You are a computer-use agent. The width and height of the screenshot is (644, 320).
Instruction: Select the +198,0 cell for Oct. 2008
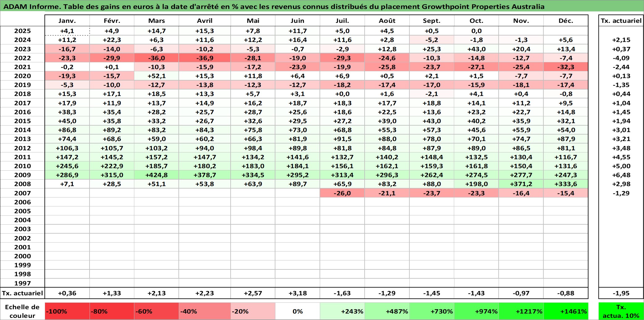476,184
